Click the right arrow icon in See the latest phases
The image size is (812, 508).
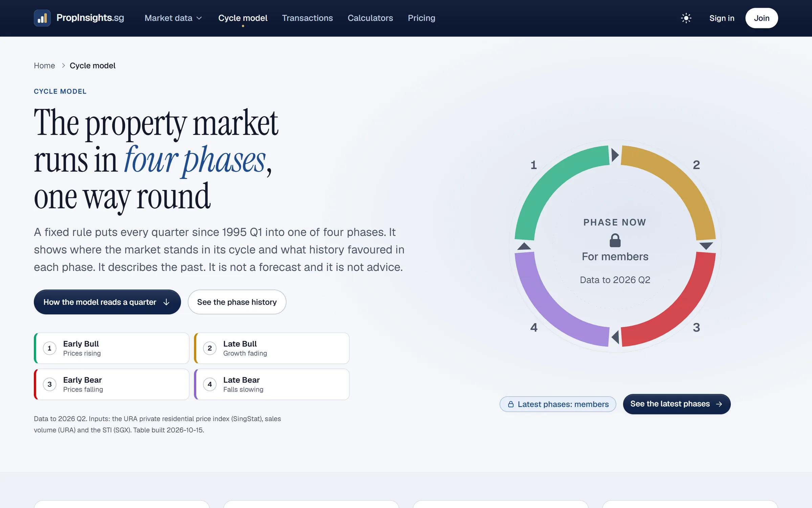[719, 404]
